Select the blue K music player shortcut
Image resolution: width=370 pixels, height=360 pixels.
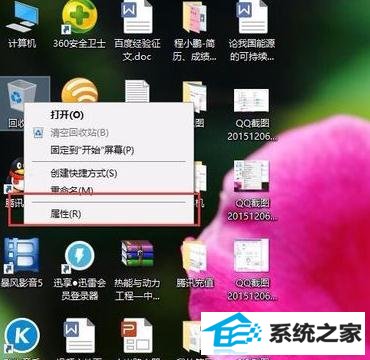tap(22, 335)
